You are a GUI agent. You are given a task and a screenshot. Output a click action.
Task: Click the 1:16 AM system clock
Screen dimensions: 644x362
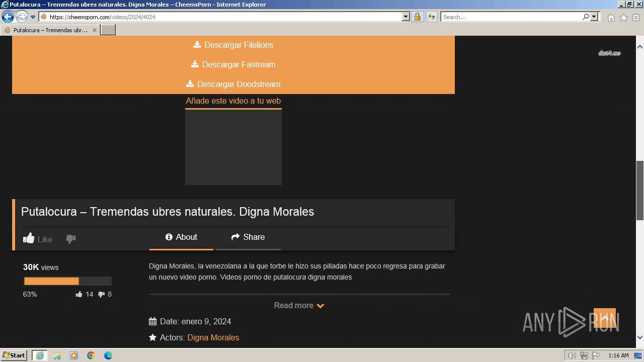618,355
